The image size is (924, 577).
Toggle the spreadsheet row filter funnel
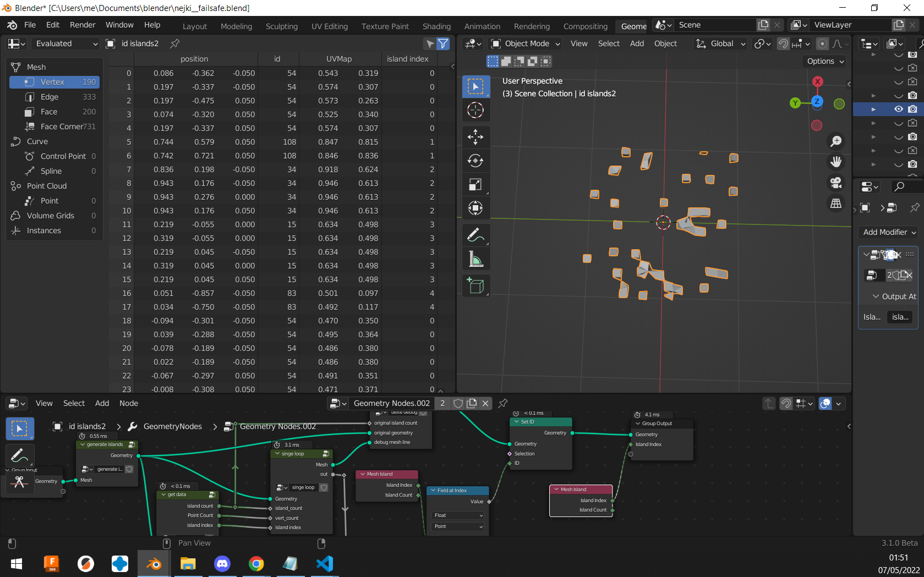tap(443, 43)
